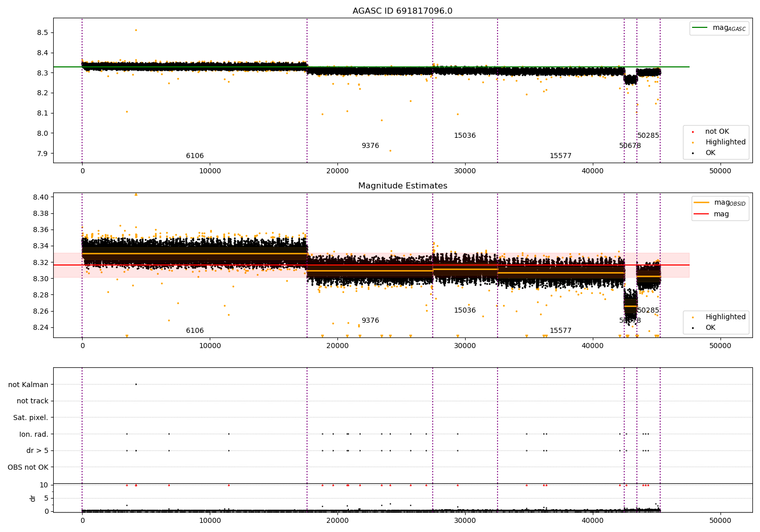Click y-axis tick "7.9" on the top plot
The height and width of the screenshot is (532, 760).
click(42, 154)
